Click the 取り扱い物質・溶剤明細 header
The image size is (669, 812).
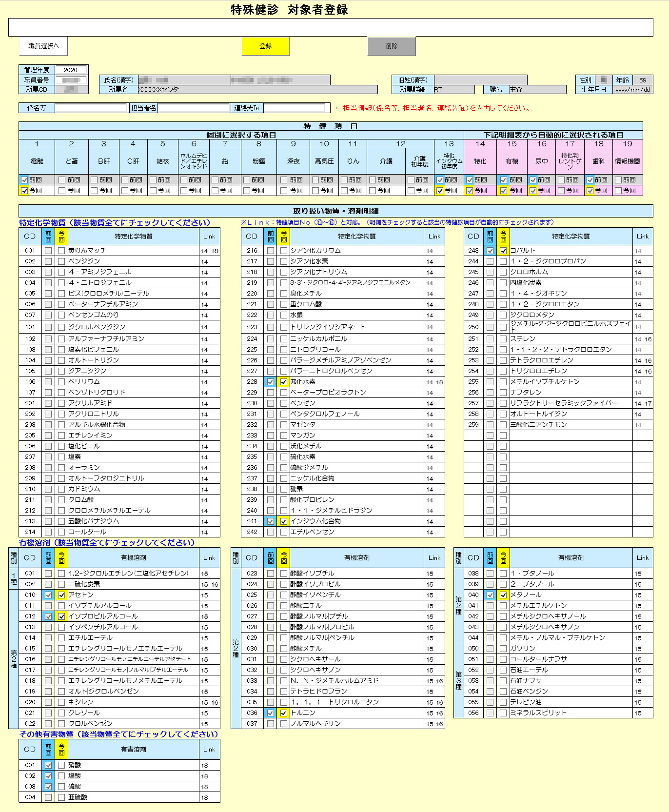(x=336, y=211)
